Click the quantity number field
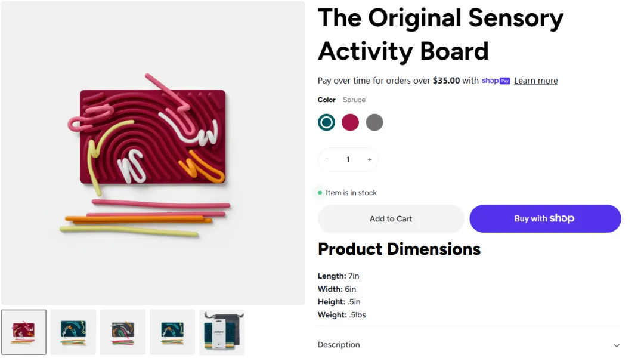Viewport: 644px width, 358px height. pos(348,159)
